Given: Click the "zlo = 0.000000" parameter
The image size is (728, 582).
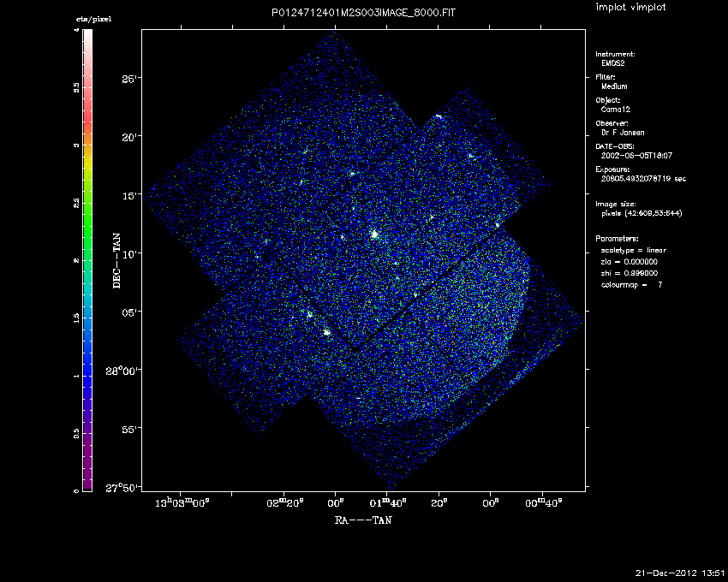Looking at the screenshot, I should pos(630,262).
